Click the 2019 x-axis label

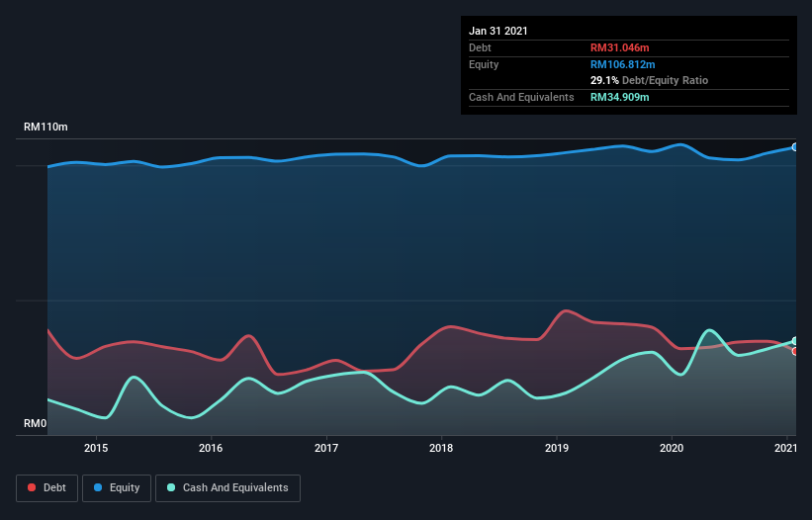coord(557,448)
